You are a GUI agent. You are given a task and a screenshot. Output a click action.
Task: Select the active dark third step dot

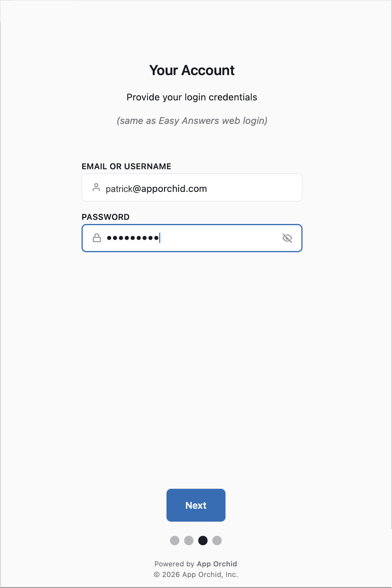point(203,540)
